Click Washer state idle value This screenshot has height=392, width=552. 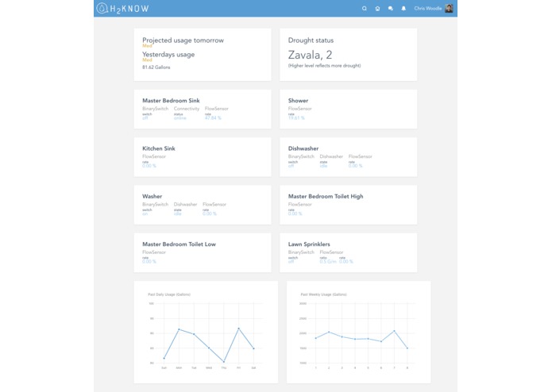(x=177, y=213)
